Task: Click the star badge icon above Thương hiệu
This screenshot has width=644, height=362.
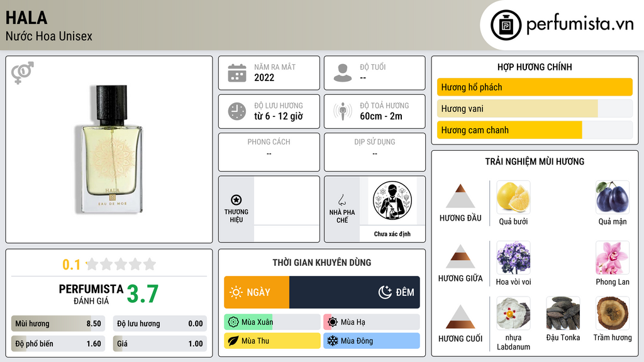Action: point(236,200)
